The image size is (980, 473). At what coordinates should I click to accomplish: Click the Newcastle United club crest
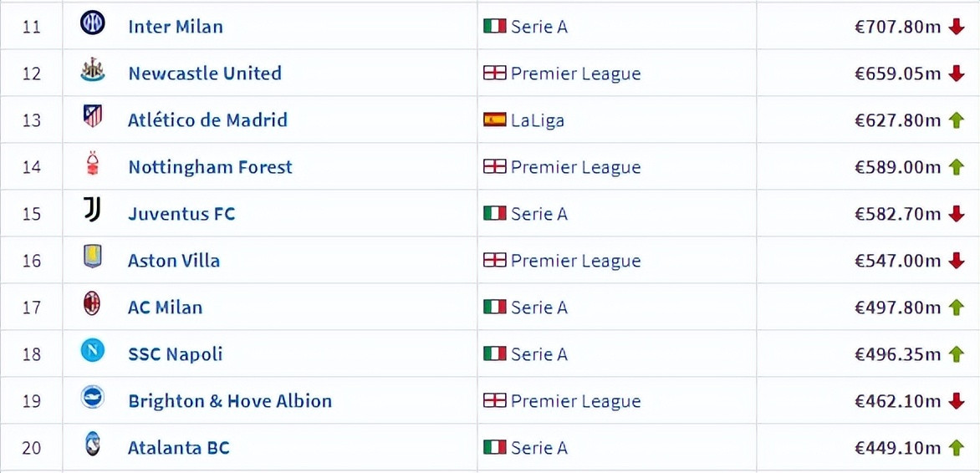click(x=93, y=70)
